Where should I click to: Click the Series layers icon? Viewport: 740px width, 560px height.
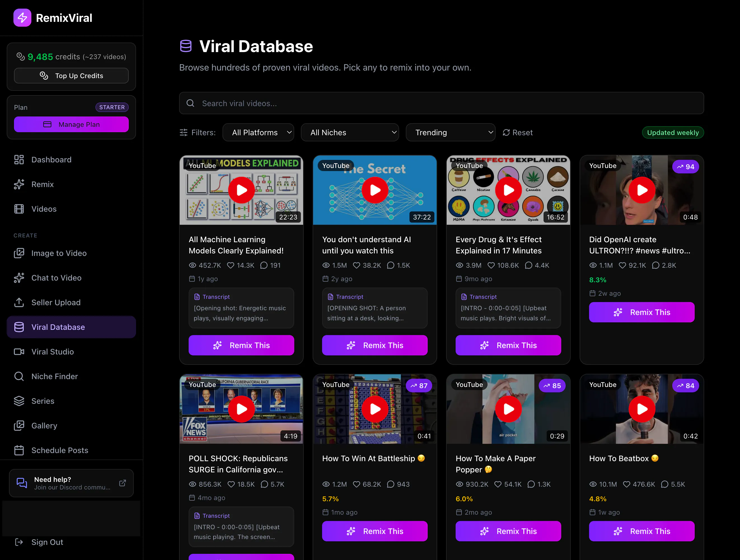click(x=19, y=401)
